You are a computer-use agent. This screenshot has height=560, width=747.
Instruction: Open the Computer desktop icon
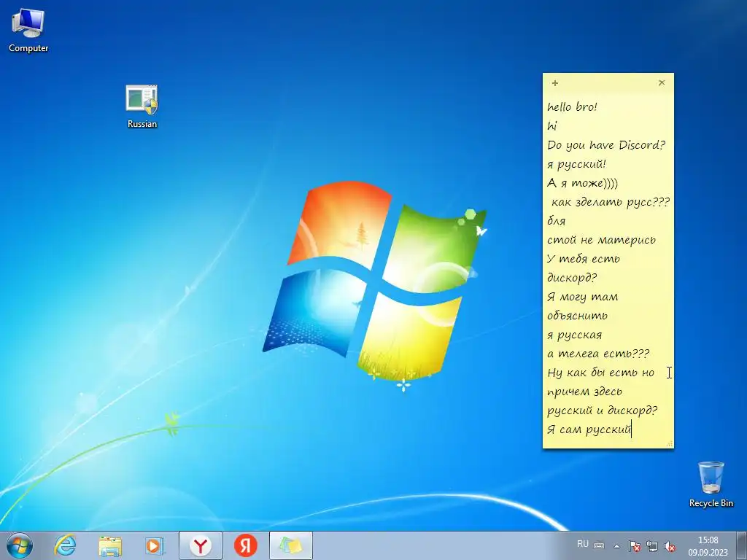click(x=28, y=30)
